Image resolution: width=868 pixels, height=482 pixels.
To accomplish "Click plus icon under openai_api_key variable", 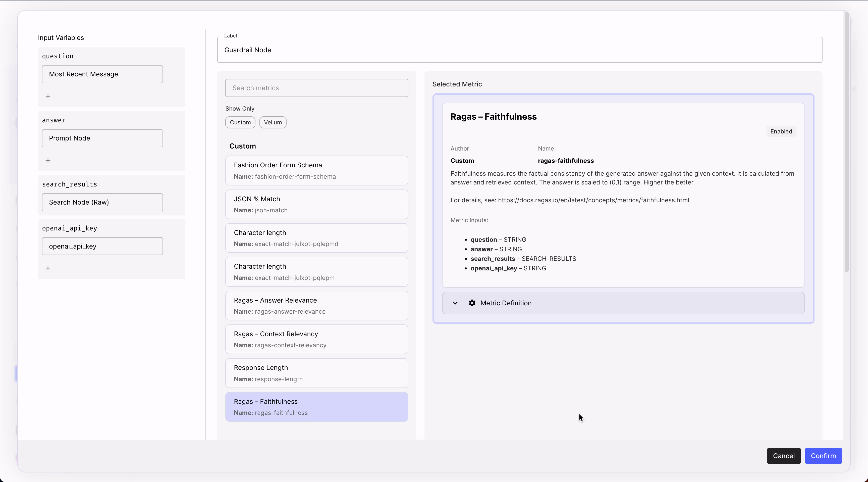I will 48,268.
